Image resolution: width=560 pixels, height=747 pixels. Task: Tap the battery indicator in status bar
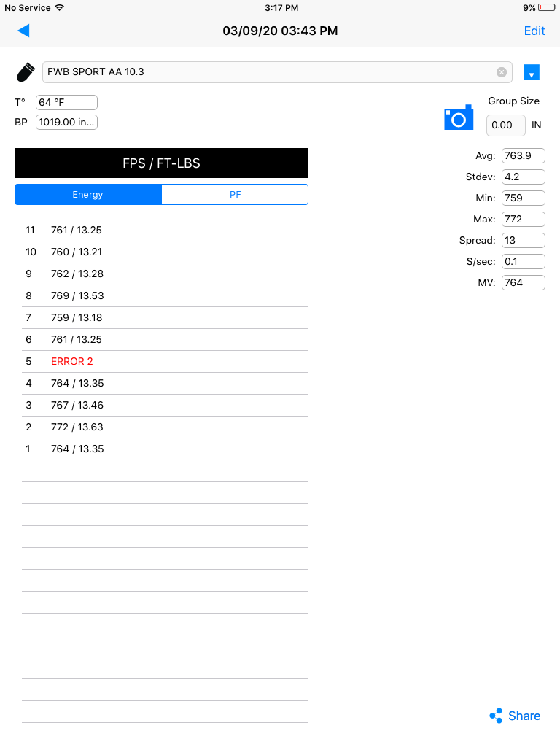click(x=547, y=7)
